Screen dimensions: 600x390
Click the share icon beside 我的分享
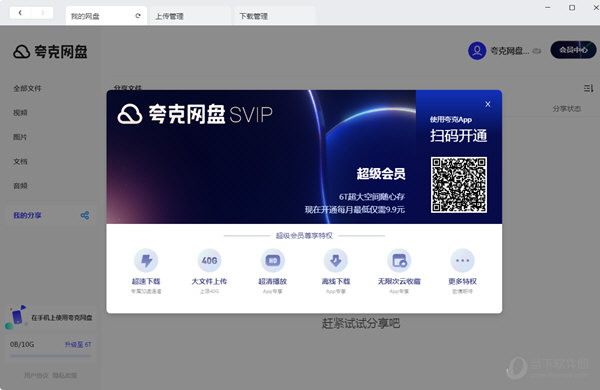tap(85, 215)
